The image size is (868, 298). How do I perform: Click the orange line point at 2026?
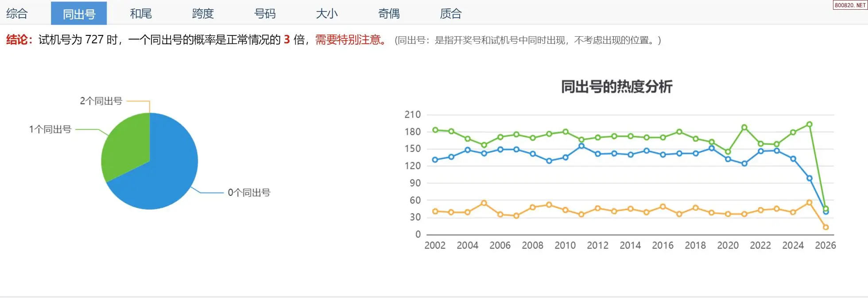tap(825, 227)
